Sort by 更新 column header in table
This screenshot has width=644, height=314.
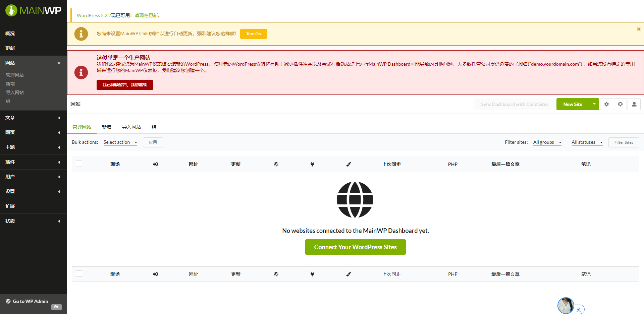236,164
